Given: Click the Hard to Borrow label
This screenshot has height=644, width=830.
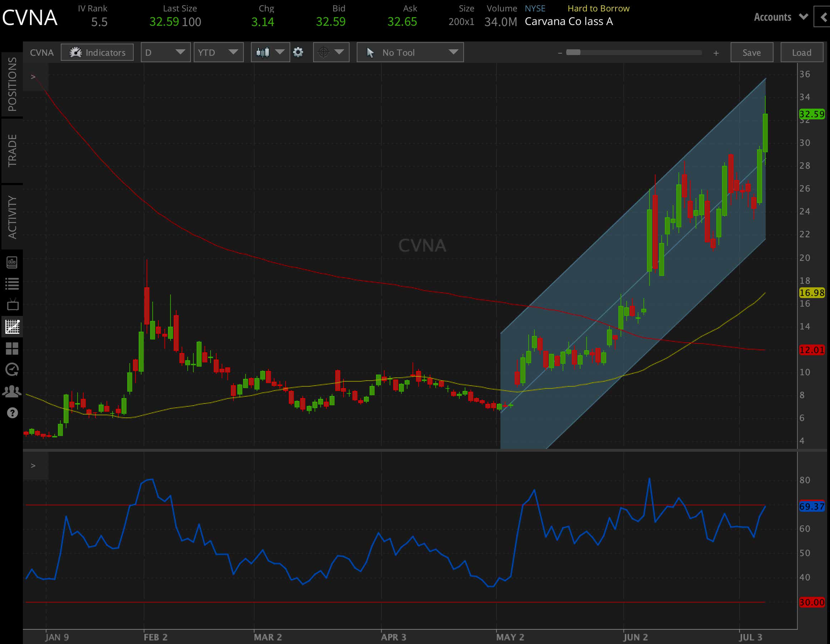Looking at the screenshot, I should [x=599, y=8].
